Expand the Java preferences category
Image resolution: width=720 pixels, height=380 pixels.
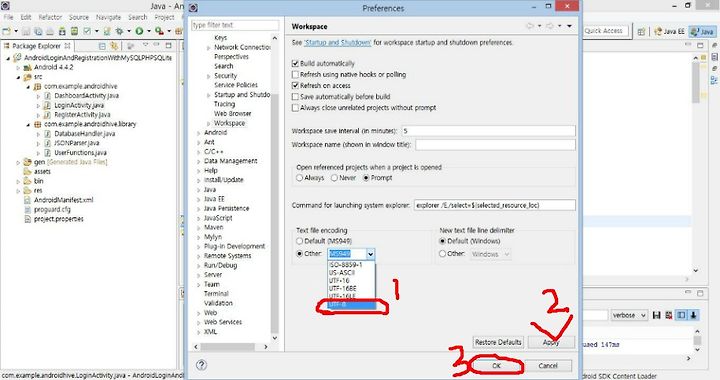199,190
